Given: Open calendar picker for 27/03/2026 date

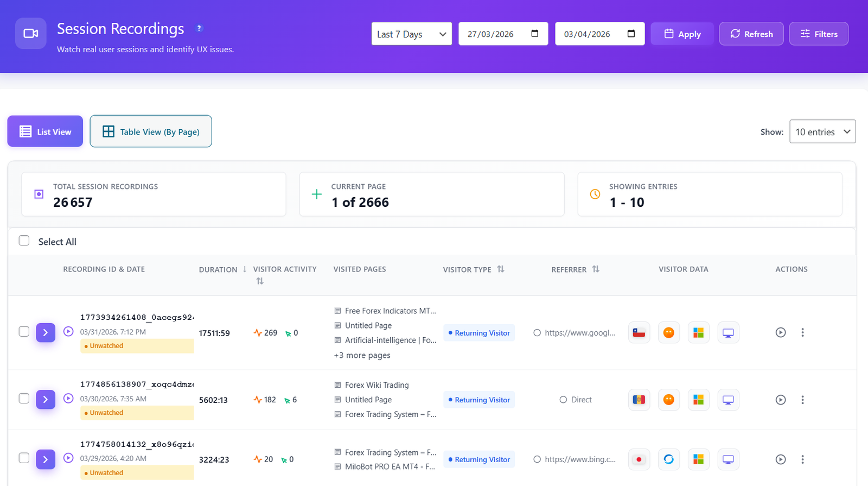Looking at the screenshot, I should coord(534,34).
